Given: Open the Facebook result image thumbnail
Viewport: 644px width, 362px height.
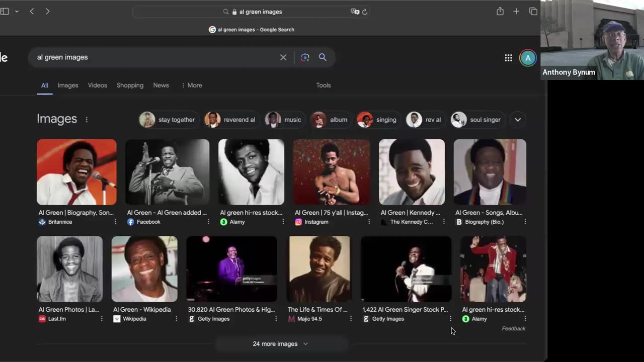Looking at the screenshot, I should coord(167,172).
